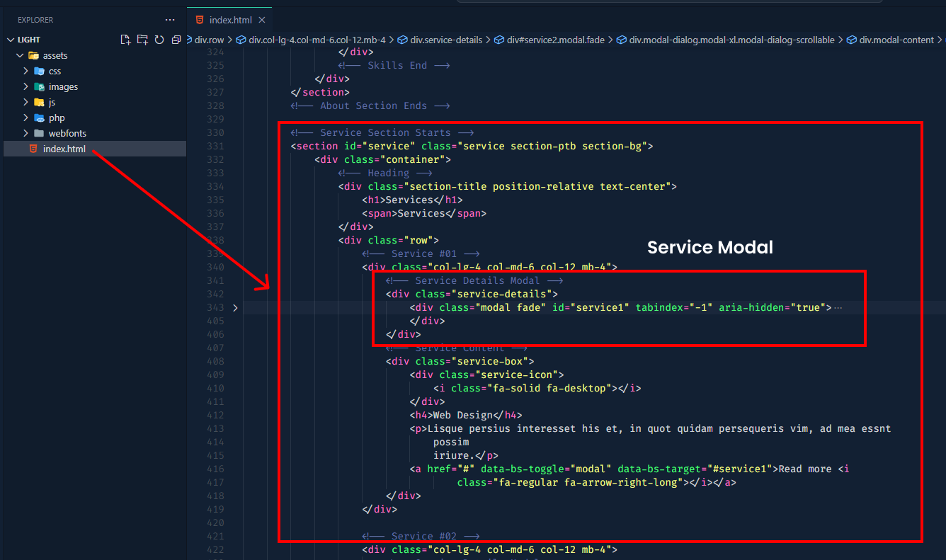Image resolution: width=946 pixels, height=560 pixels.
Task: Click the "Service #01" comment
Action: point(421,253)
